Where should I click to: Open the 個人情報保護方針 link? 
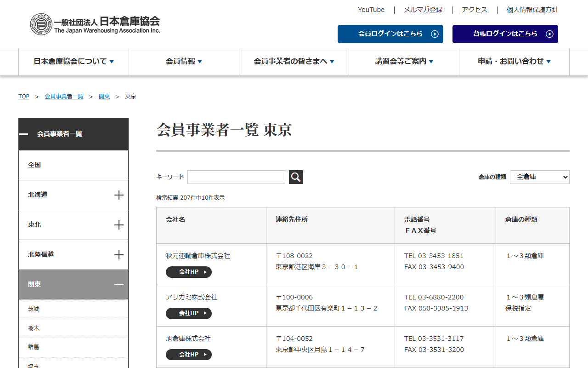pyautogui.click(x=532, y=10)
